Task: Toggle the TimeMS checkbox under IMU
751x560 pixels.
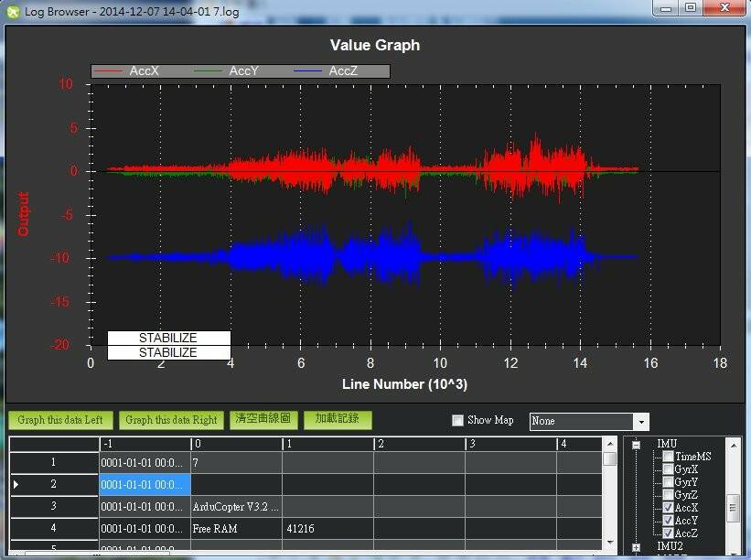Action: coord(668,457)
